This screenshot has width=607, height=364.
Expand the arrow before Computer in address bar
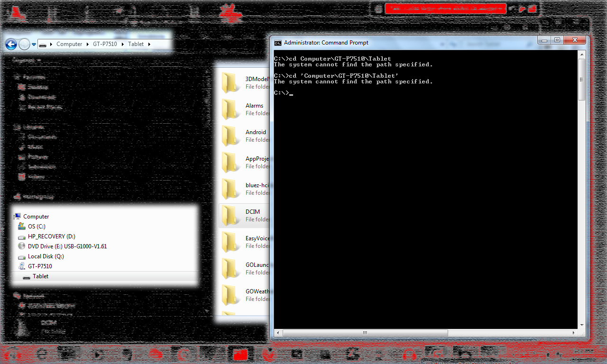[51, 44]
